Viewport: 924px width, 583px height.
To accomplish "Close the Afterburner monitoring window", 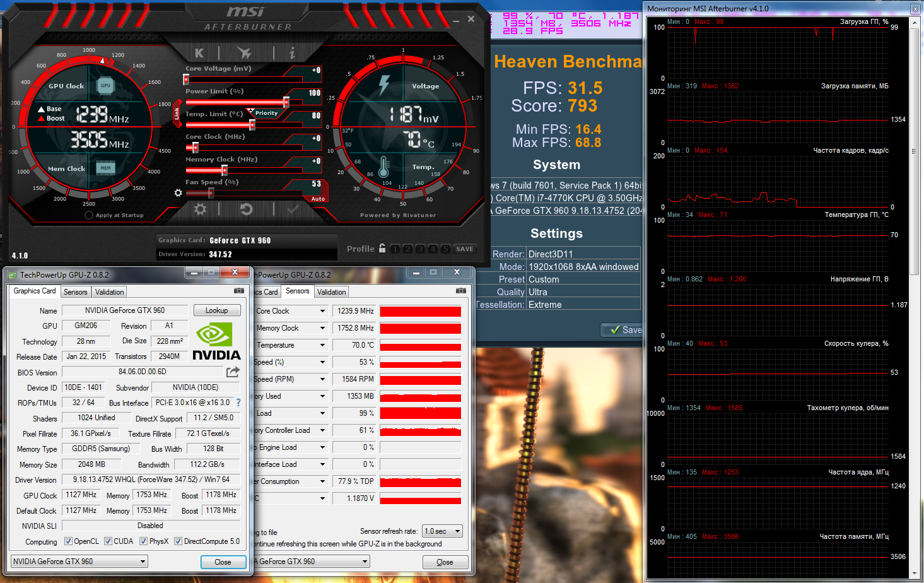I will (x=915, y=9).
